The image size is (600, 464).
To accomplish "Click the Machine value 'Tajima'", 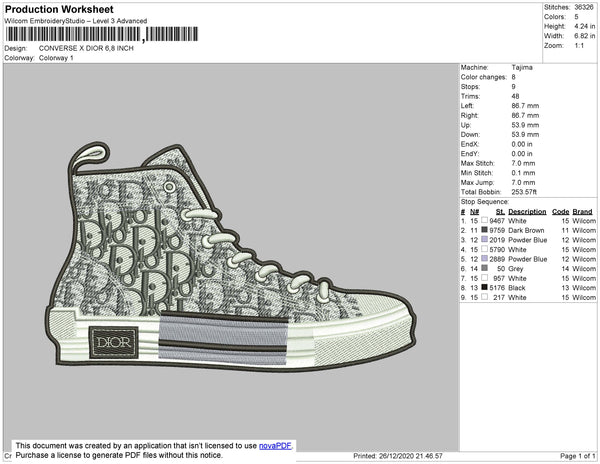I will tap(522, 67).
